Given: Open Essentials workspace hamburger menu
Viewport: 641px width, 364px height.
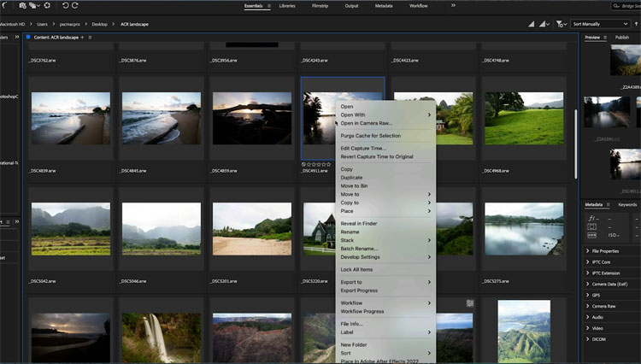Looking at the screenshot, I should pyautogui.click(x=269, y=6).
